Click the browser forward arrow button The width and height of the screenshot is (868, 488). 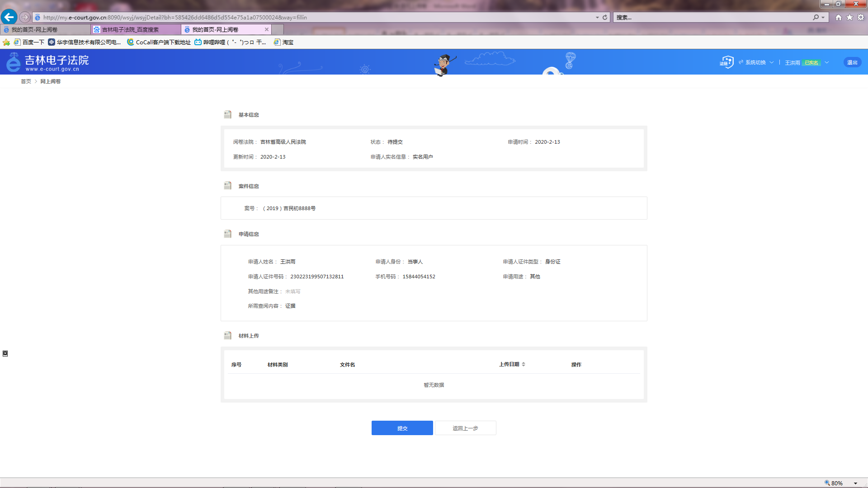pyautogui.click(x=25, y=17)
